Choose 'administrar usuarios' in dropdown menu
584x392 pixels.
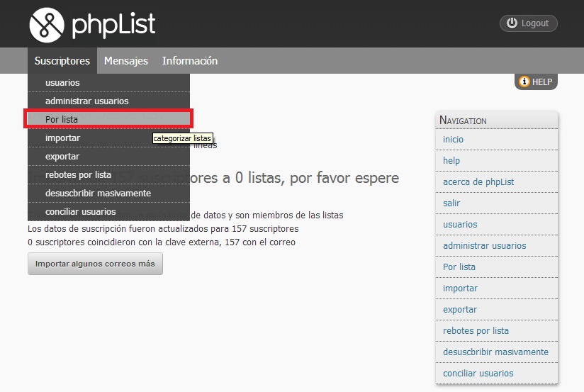(x=86, y=101)
